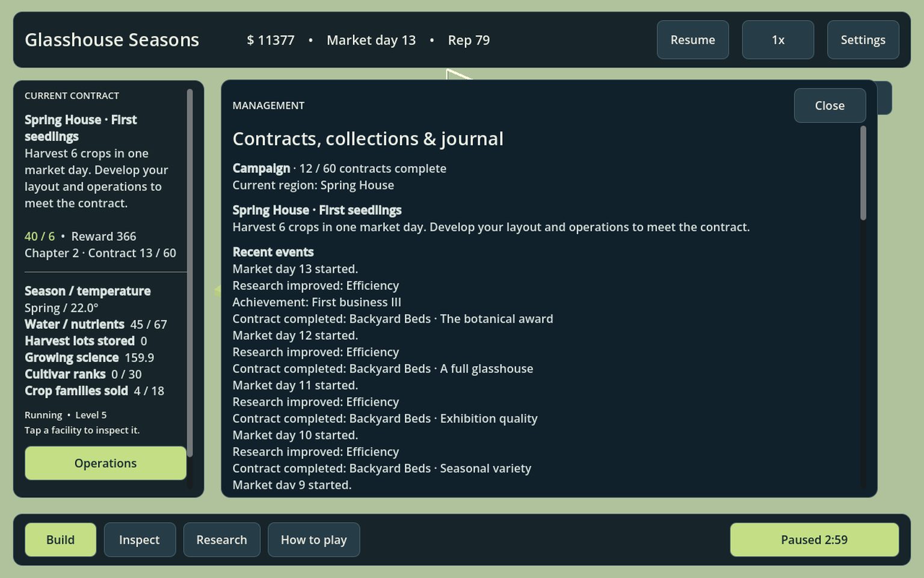Click Current region: Spring House
Viewport: 924px width, 578px height.
click(313, 185)
